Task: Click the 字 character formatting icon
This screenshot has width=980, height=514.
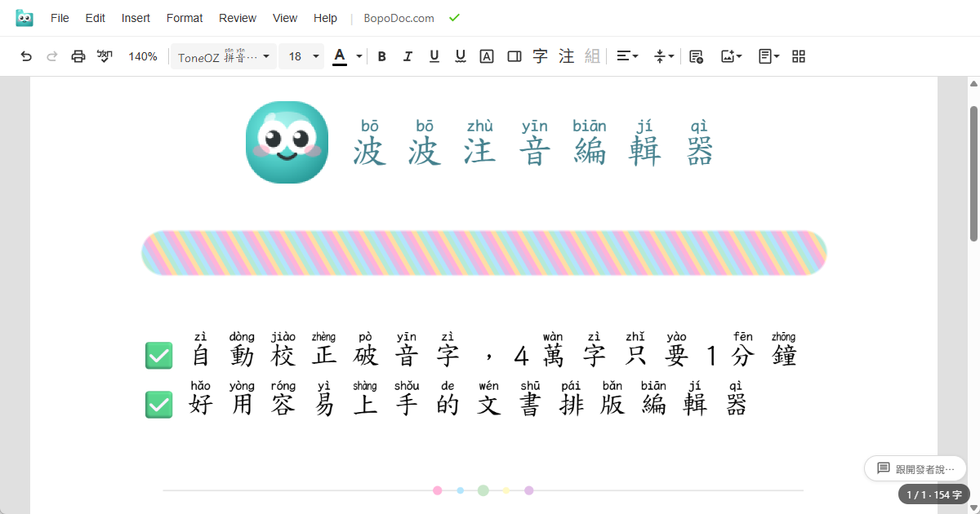Action: (x=540, y=56)
